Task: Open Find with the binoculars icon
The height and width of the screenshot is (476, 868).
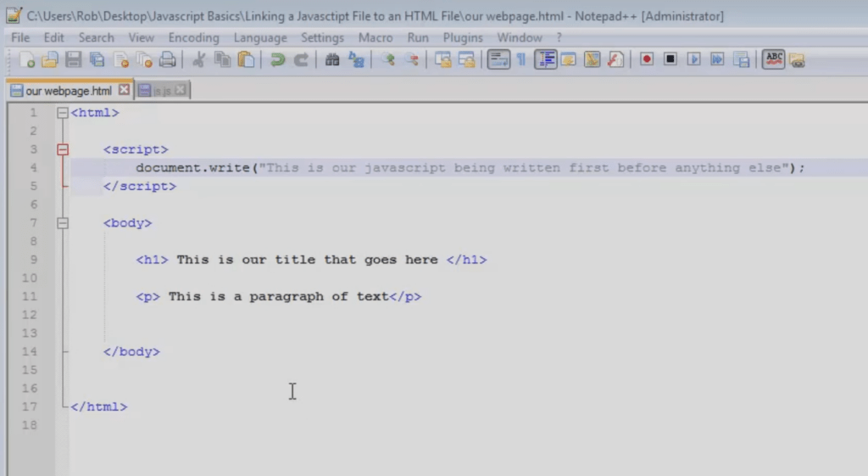Action: coord(332,59)
